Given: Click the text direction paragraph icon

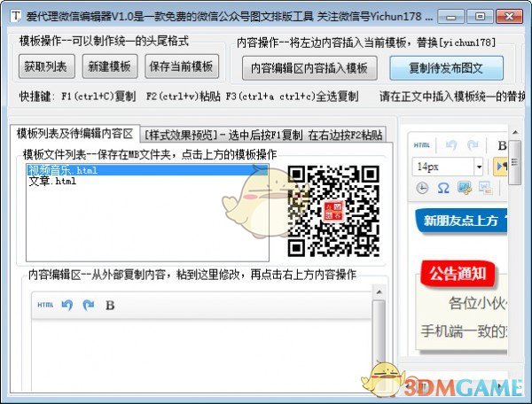Looking at the screenshot, I should click(500, 167).
